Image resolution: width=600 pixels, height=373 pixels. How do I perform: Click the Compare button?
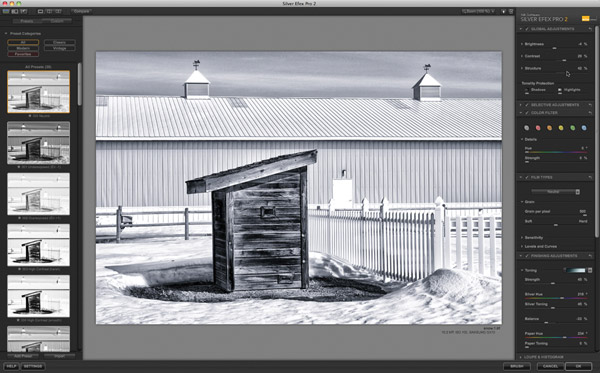(81, 11)
